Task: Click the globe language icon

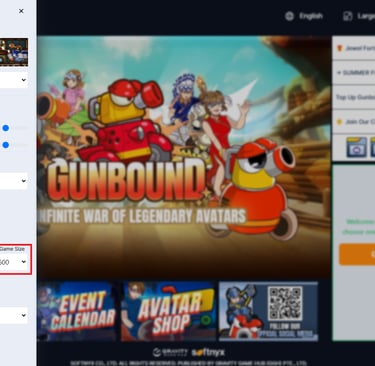Action: [x=290, y=16]
